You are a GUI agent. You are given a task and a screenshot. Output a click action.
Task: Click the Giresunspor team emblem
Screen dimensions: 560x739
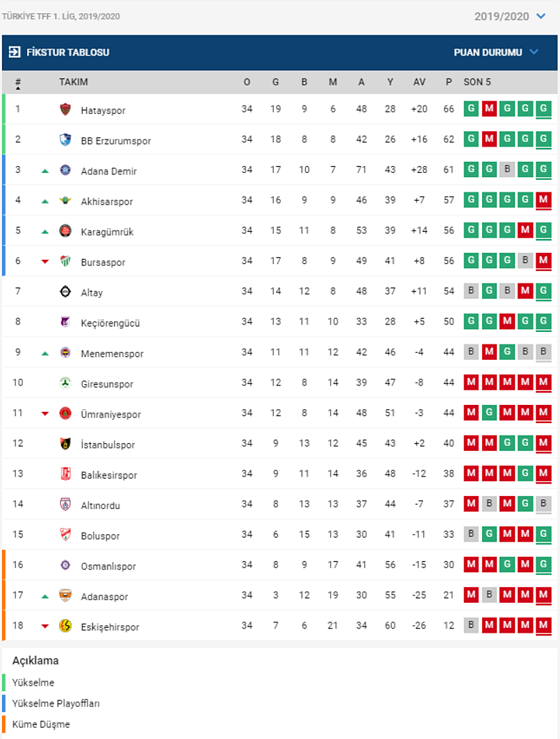point(65,383)
